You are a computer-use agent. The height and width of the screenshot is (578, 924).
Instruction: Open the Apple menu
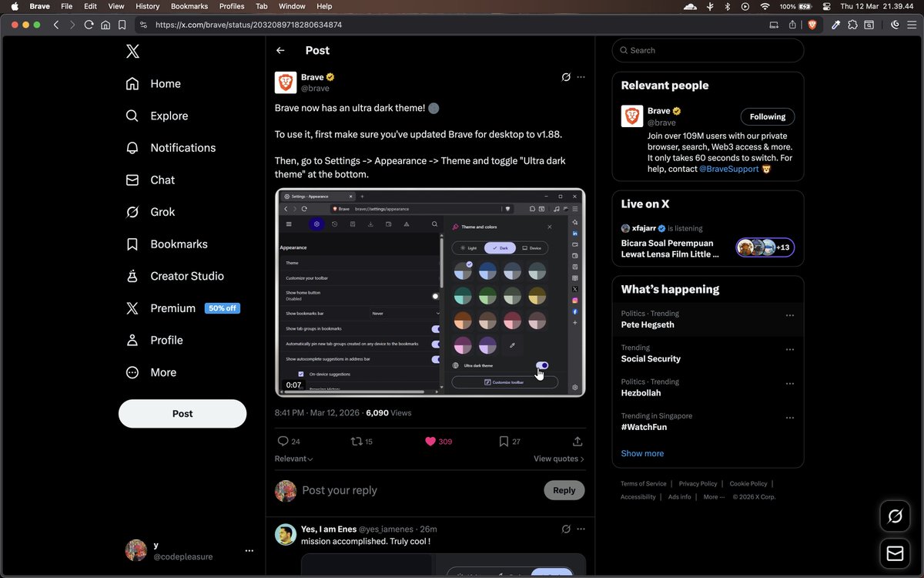[15, 6]
